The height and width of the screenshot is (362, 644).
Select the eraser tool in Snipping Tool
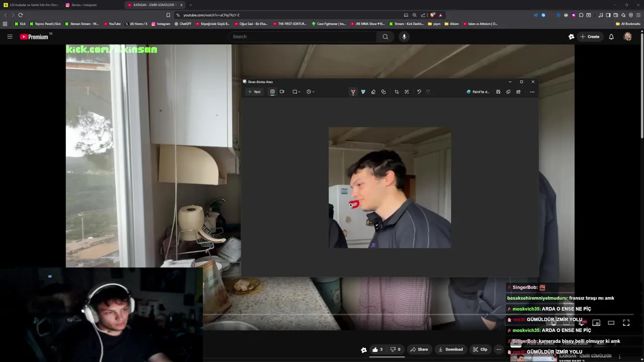[373, 92]
